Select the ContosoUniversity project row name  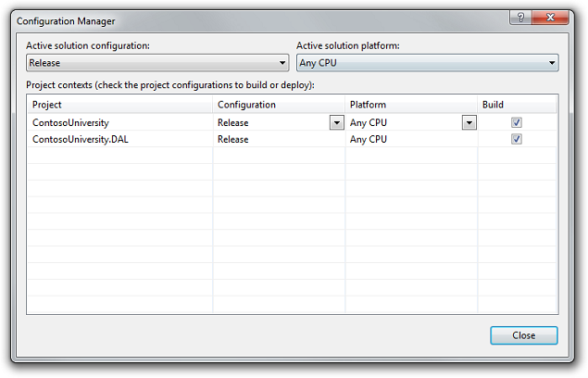point(71,122)
